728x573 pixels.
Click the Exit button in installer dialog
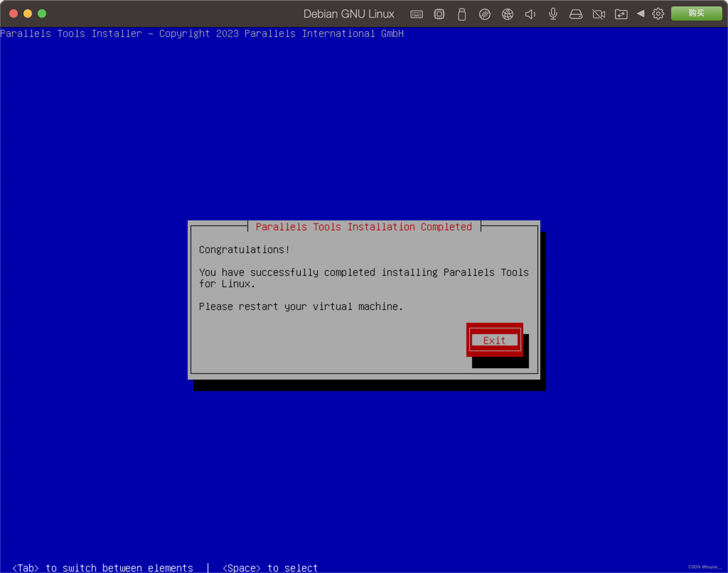pyautogui.click(x=494, y=340)
